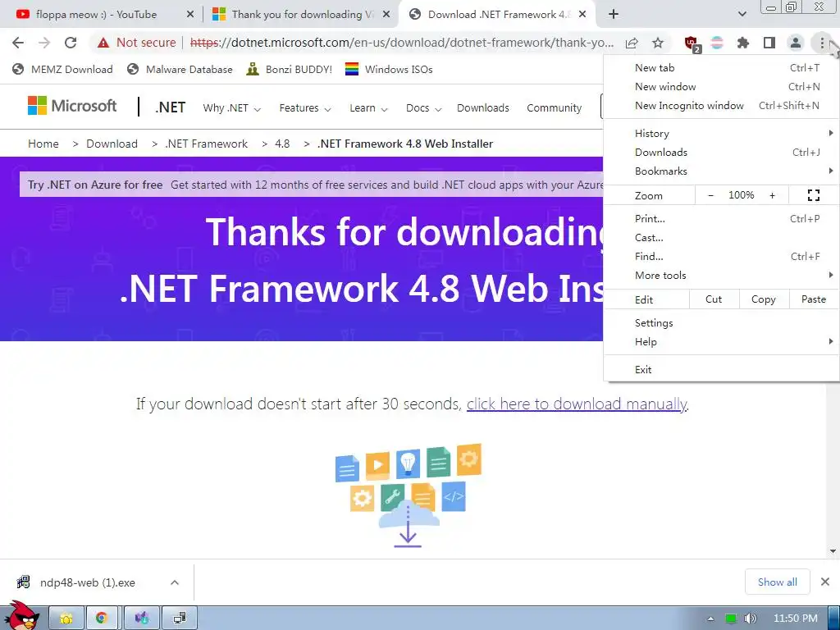The height and width of the screenshot is (630, 840).
Task: Click the Try .NET on Azure banner
Action: 312,185
